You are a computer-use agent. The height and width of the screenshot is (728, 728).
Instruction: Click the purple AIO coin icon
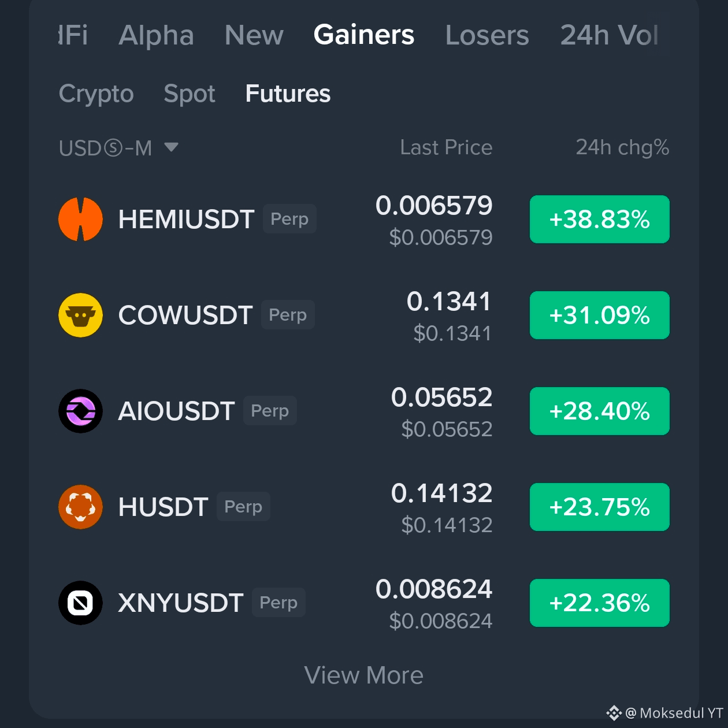[x=80, y=411]
